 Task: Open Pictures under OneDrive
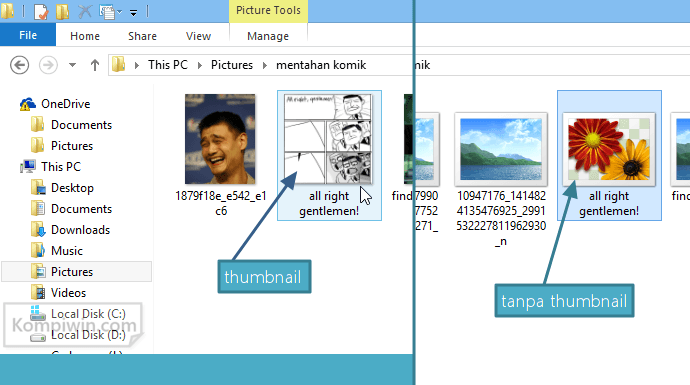pyautogui.click(x=72, y=146)
